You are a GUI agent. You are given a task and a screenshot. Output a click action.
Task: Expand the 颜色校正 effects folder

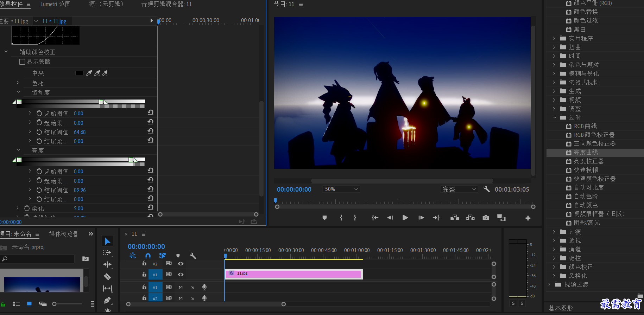click(554, 267)
